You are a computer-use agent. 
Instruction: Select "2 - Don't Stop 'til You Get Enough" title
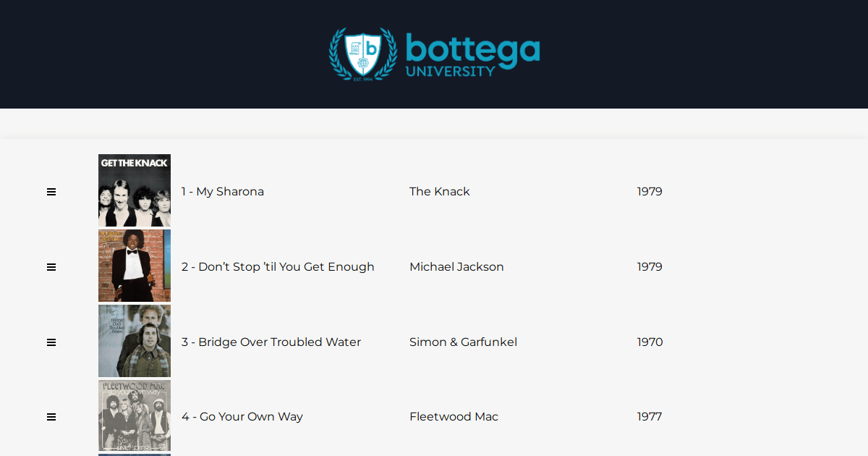coord(278,267)
